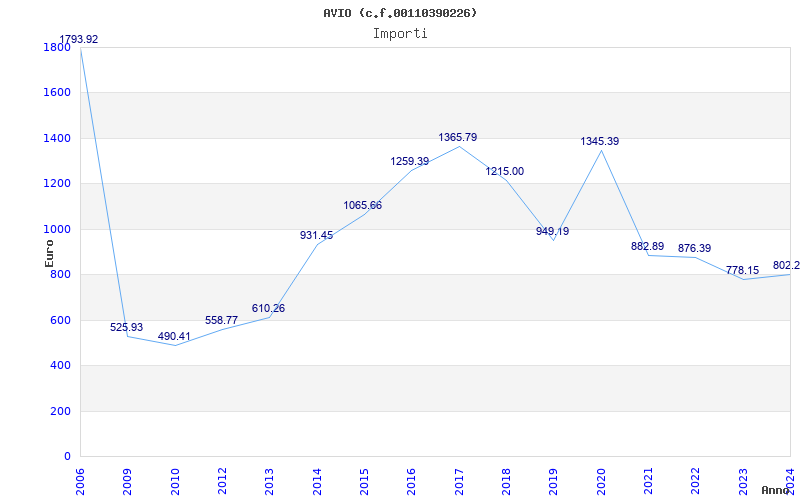
Task: Select the 882.89 data label
Action: 647,246
